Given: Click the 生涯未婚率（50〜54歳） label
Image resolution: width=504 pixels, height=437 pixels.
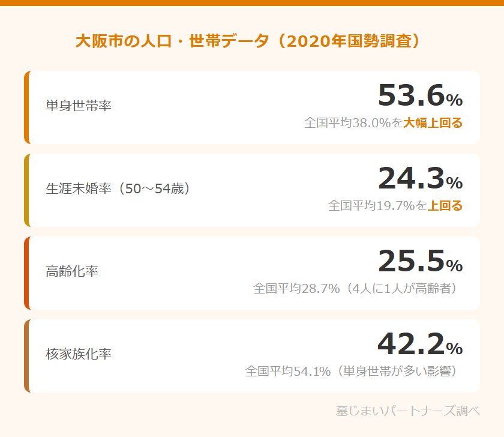Looking at the screenshot, I should point(118,189).
